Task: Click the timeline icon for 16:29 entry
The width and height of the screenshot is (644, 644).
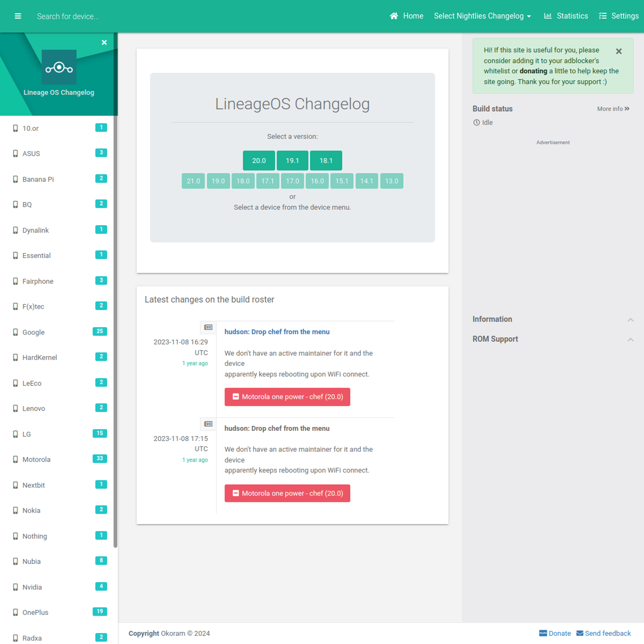Action: (208, 327)
